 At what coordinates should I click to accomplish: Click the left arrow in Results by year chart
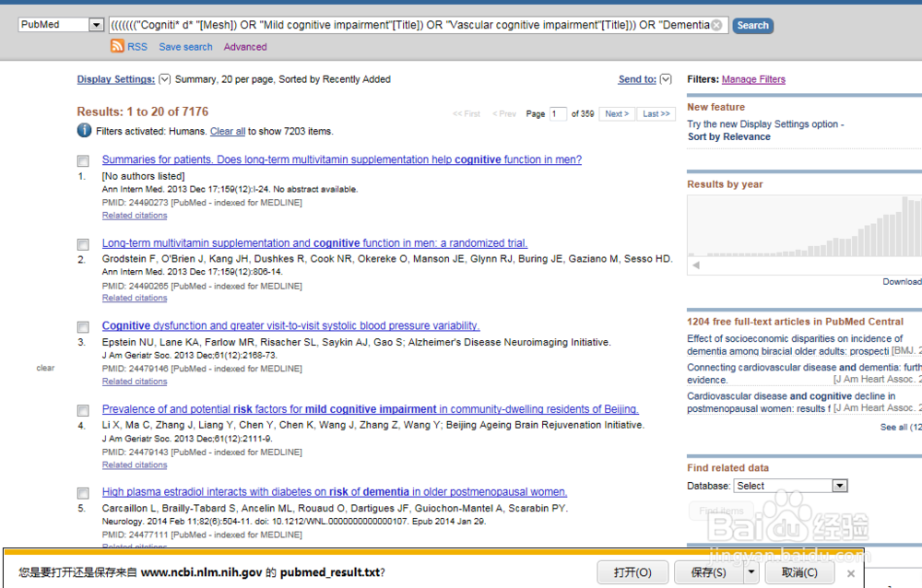pyautogui.click(x=696, y=265)
